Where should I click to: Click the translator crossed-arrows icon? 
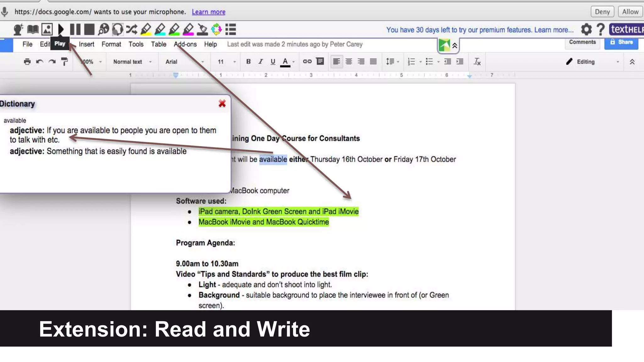point(132,30)
